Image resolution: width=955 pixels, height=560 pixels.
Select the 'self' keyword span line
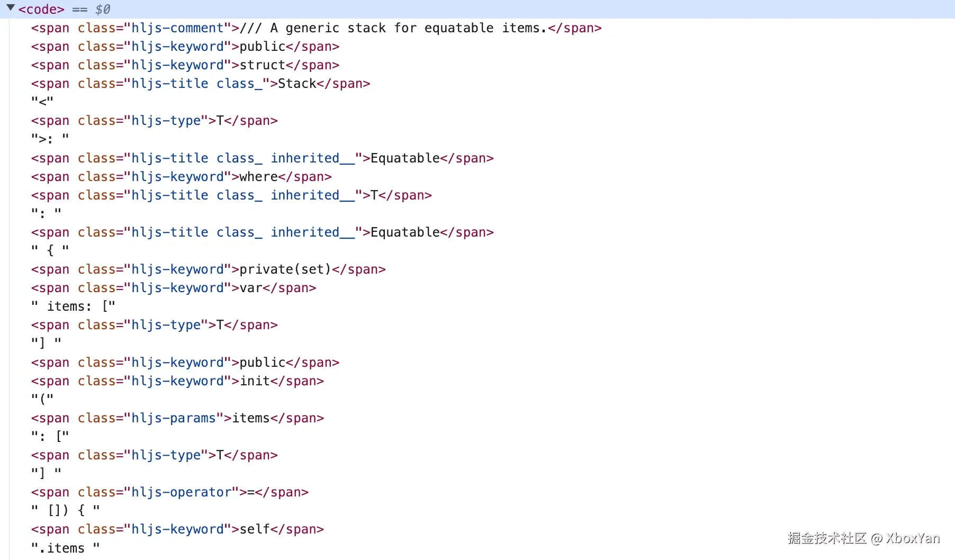(x=177, y=529)
